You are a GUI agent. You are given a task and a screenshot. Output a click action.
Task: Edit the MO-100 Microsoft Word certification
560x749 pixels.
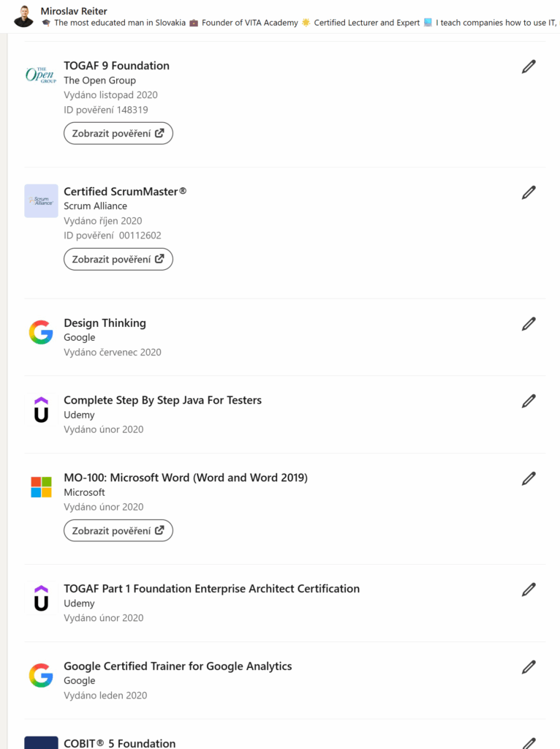[x=529, y=478]
